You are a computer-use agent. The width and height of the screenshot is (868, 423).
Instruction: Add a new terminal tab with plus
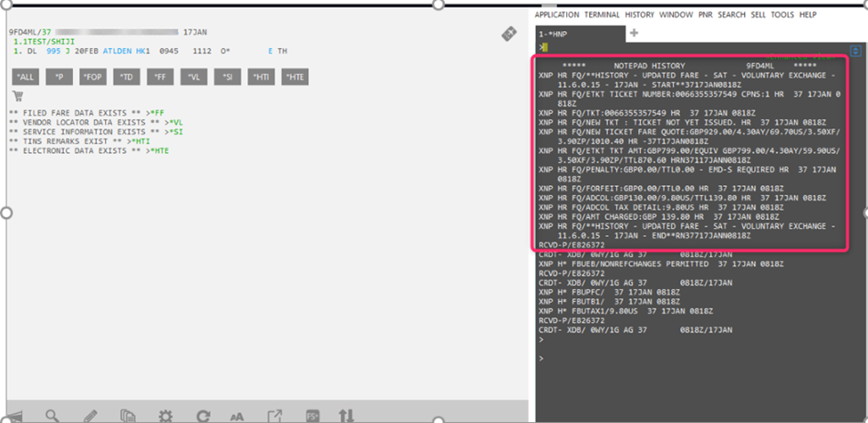[x=634, y=34]
